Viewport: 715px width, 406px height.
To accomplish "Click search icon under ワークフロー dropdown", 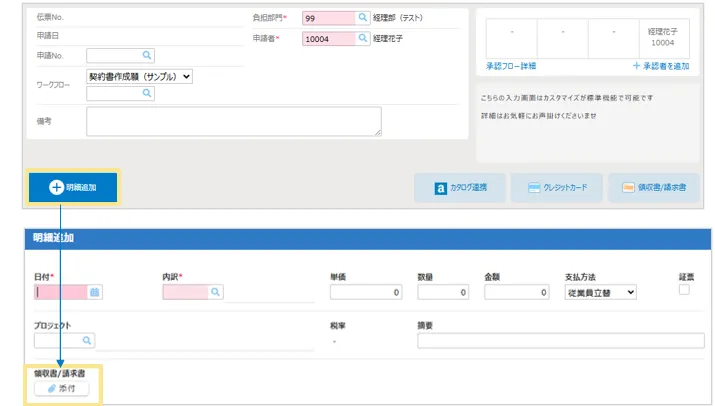I will click(147, 93).
